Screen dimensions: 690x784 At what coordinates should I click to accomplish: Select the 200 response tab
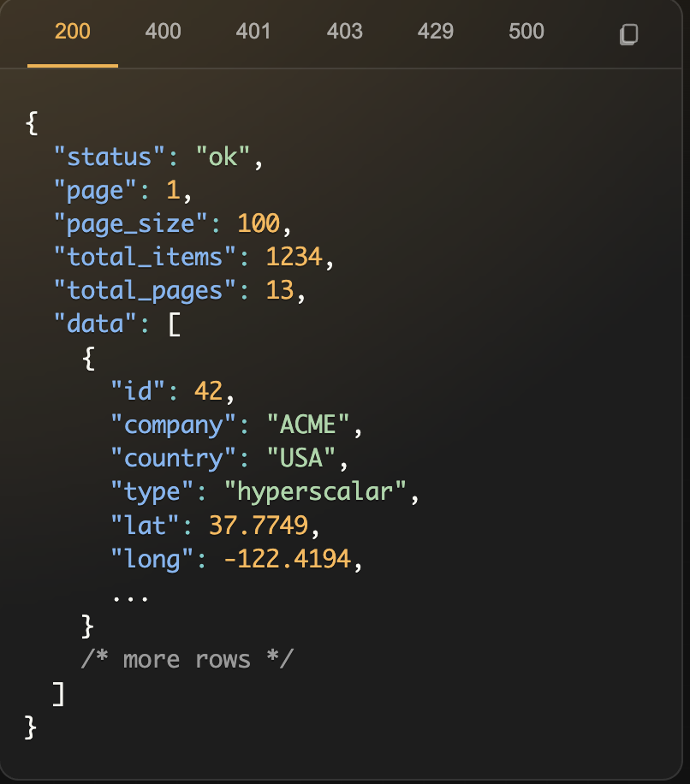tap(73, 32)
